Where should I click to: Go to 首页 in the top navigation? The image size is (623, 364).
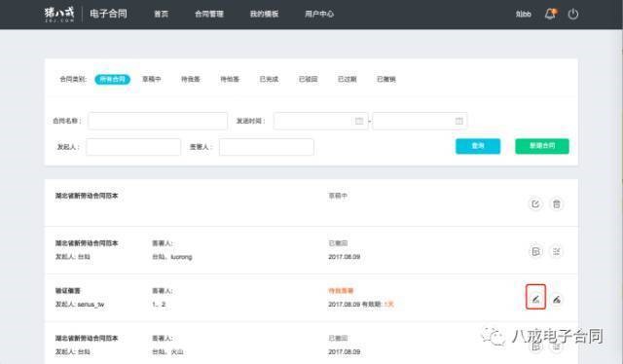[x=161, y=14]
